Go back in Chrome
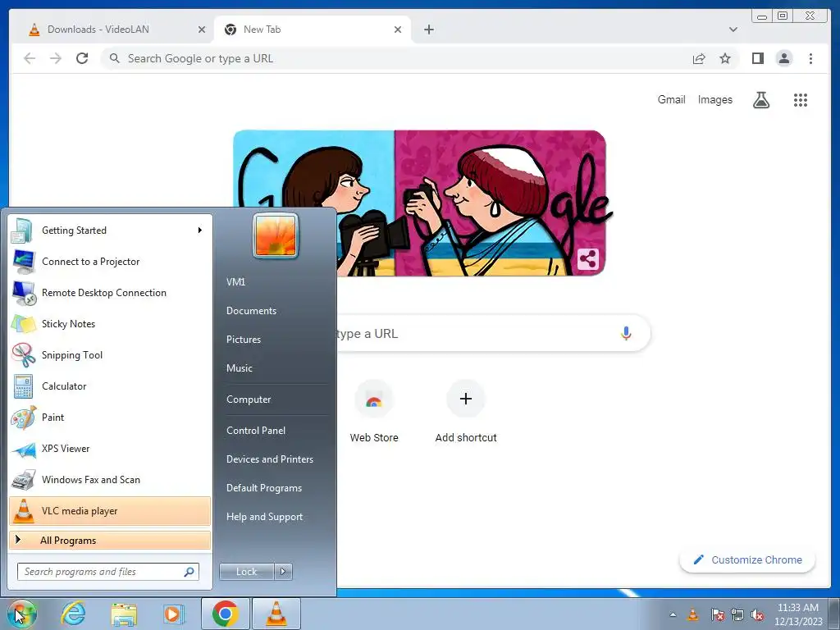 (30, 58)
